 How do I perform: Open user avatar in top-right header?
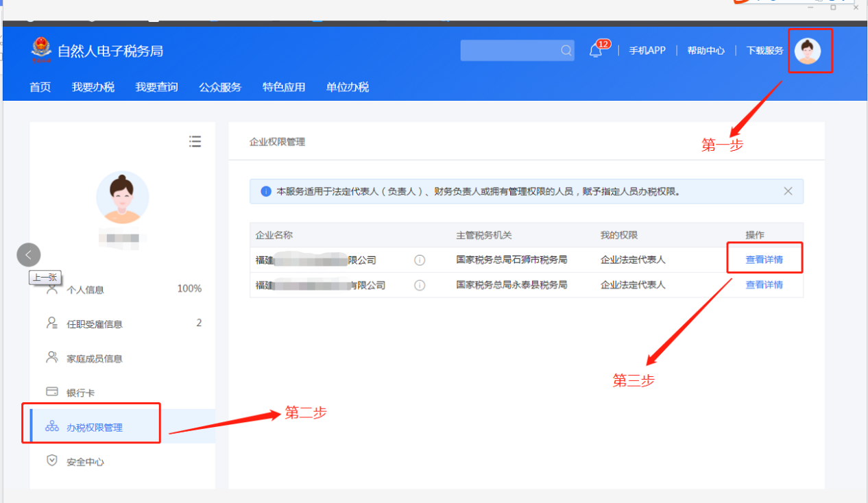pos(808,51)
